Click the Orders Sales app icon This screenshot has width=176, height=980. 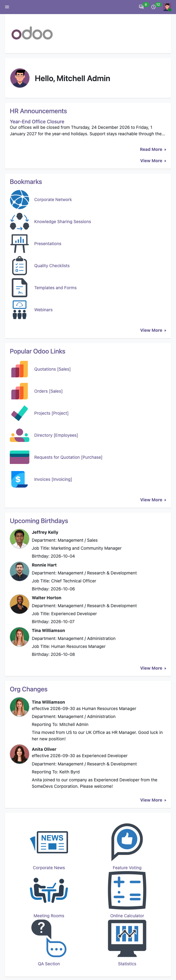[x=19, y=391]
